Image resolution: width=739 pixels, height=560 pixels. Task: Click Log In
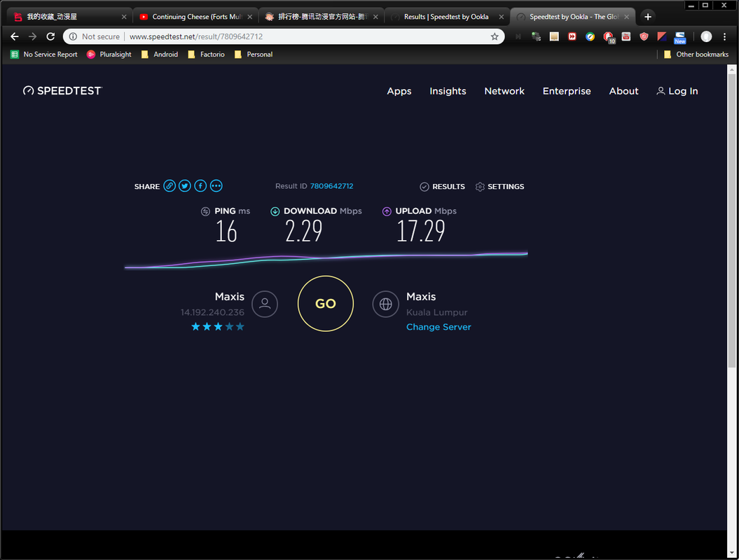click(x=677, y=91)
